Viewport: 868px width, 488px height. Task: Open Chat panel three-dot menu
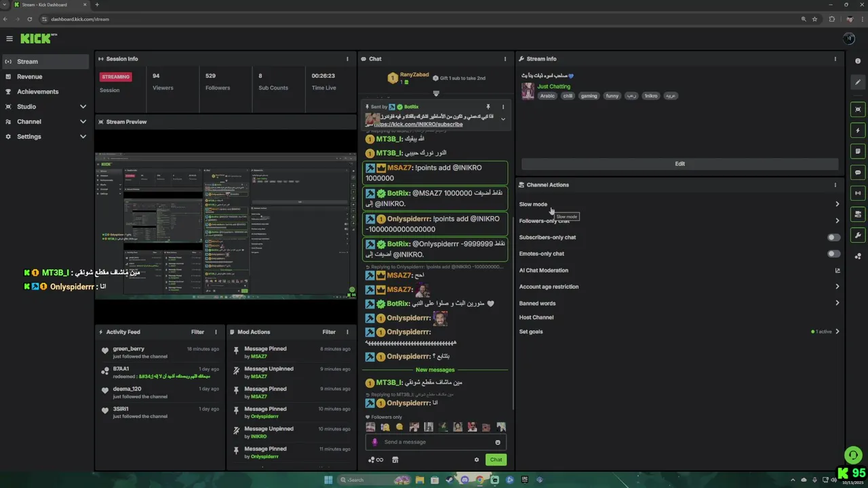point(505,59)
